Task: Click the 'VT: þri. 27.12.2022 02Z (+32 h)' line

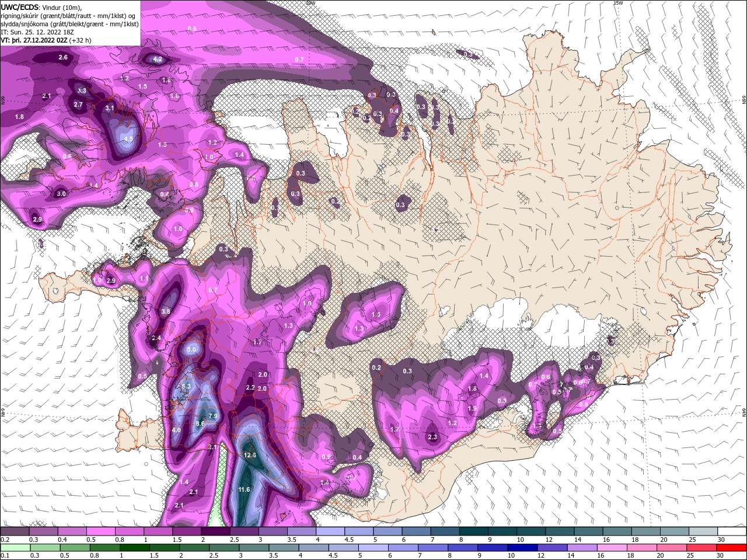Action: [x=46, y=40]
